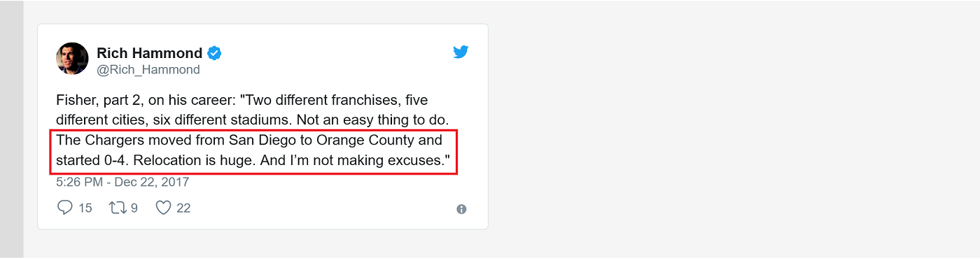Click the reply speech bubble icon
The image size is (980, 260).
[x=65, y=208]
